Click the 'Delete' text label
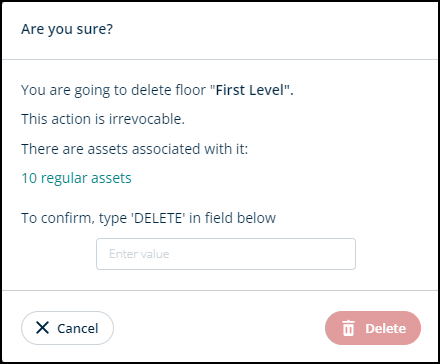Viewport: 440px width, 364px height. pos(386,328)
